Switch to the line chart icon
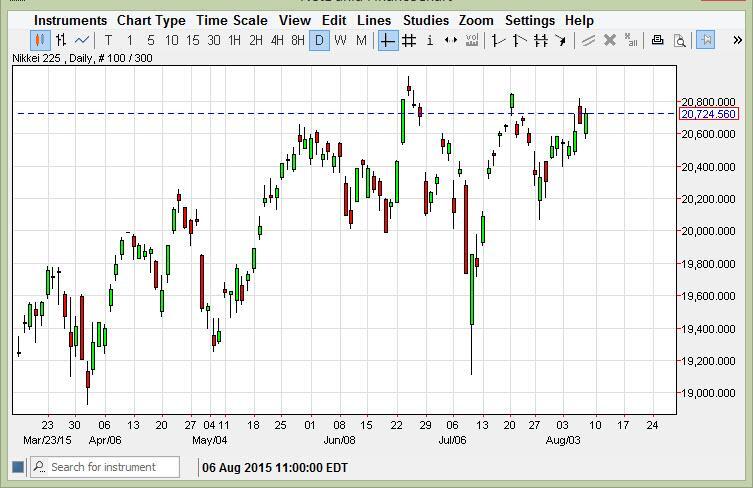This screenshot has width=753, height=488. click(x=82, y=40)
